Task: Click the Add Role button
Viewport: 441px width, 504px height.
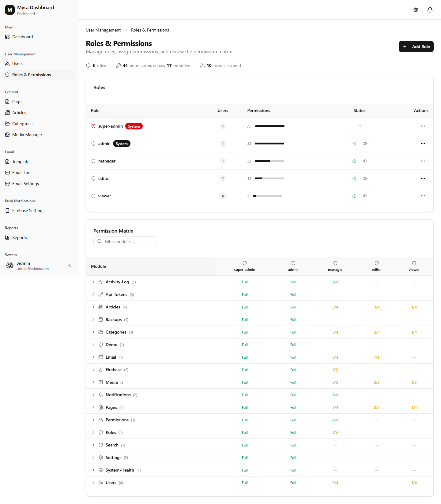Action: click(416, 47)
